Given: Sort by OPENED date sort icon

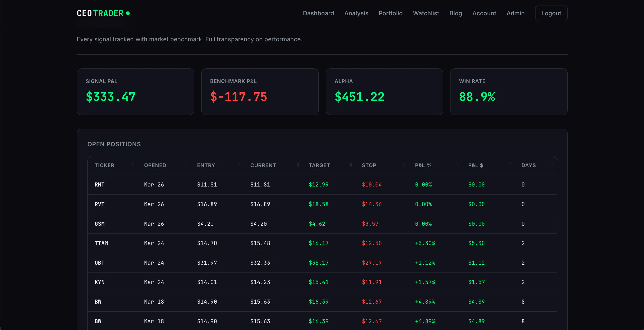Looking at the screenshot, I should coord(186,165).
